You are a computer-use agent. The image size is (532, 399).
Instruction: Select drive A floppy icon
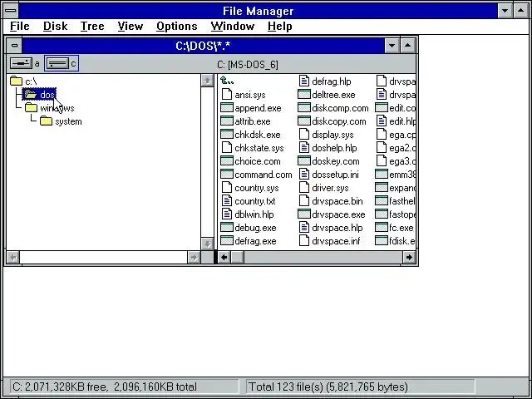pyautogui.click(x=21, y=63)
